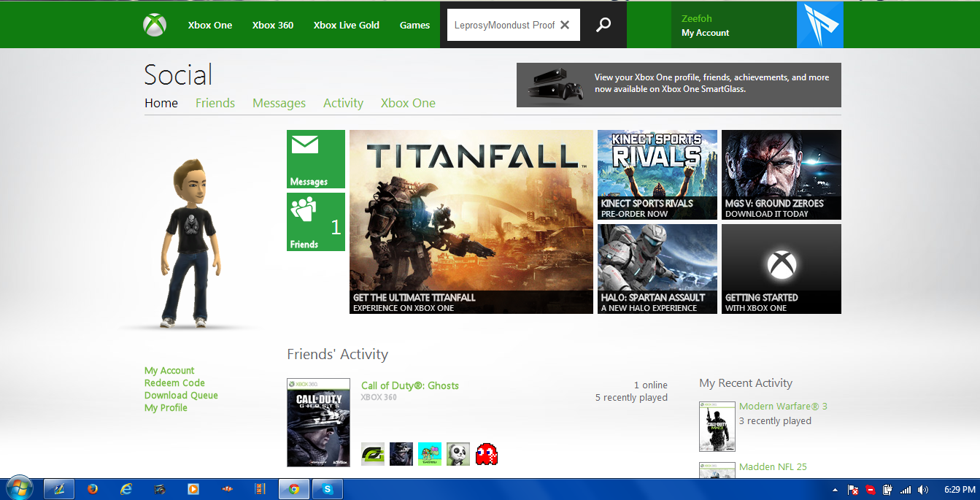Open the Kinect Sports Rivals tile

(657, 174)
